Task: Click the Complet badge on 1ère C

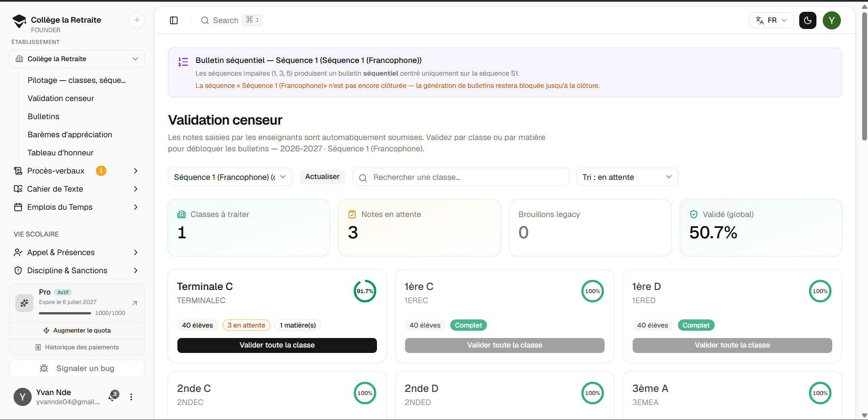Action: 468,325
